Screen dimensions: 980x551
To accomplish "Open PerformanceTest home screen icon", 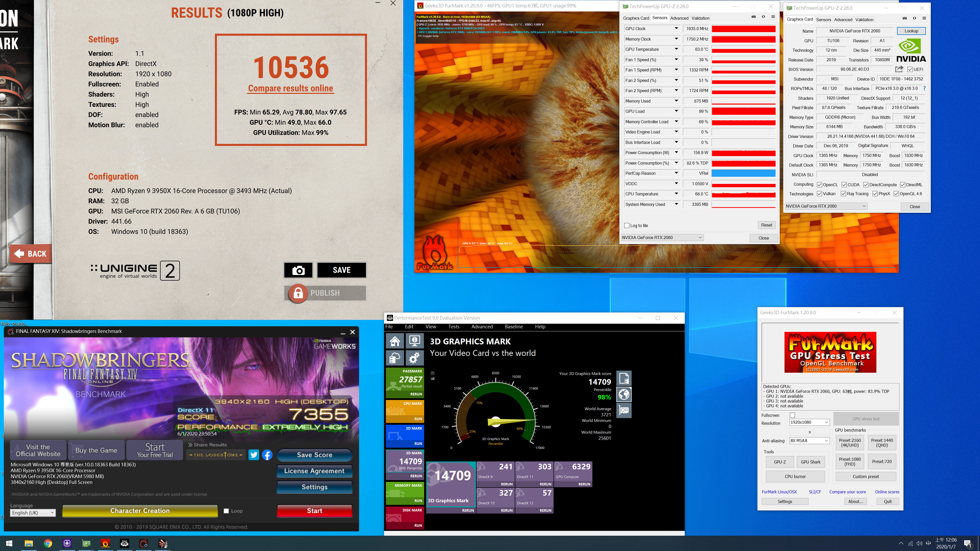I will (395, 341).
